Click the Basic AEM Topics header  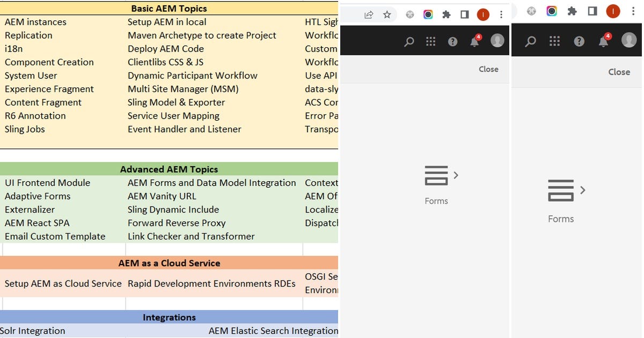pyautogui.click(x=169, y=9)
